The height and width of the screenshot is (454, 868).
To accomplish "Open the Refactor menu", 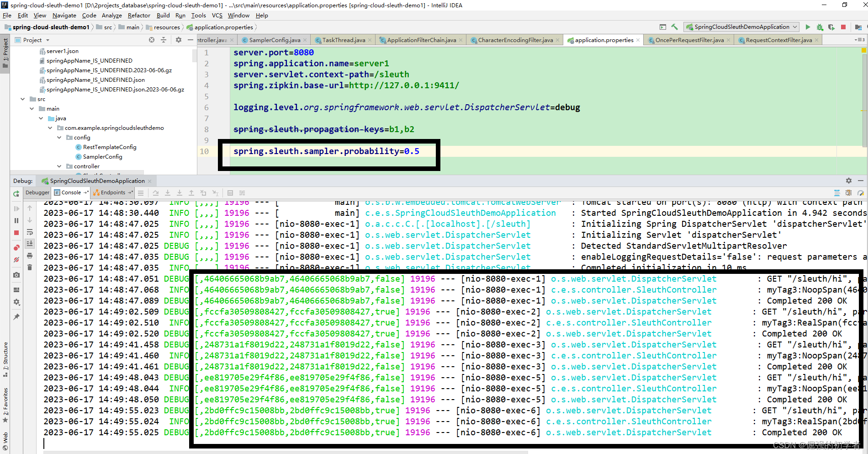I will tap(139, 16).
